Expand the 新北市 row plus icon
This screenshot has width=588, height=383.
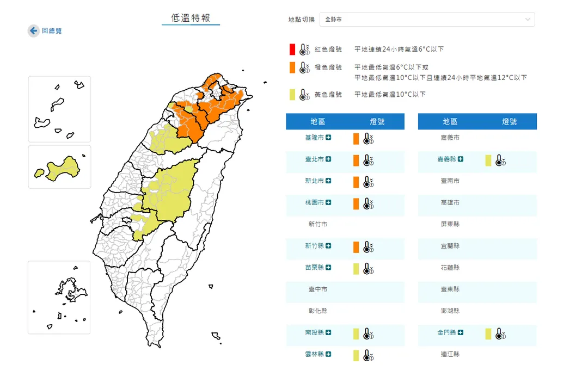[x=328, y=181]
